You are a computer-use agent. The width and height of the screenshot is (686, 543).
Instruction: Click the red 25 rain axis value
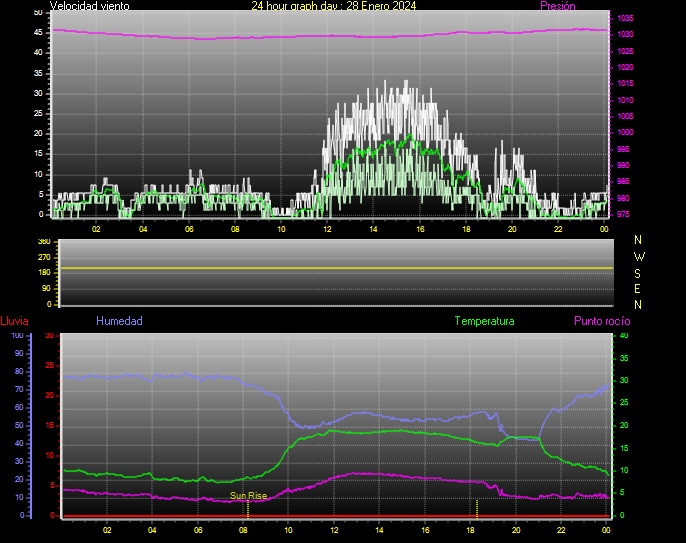point(50,365)
